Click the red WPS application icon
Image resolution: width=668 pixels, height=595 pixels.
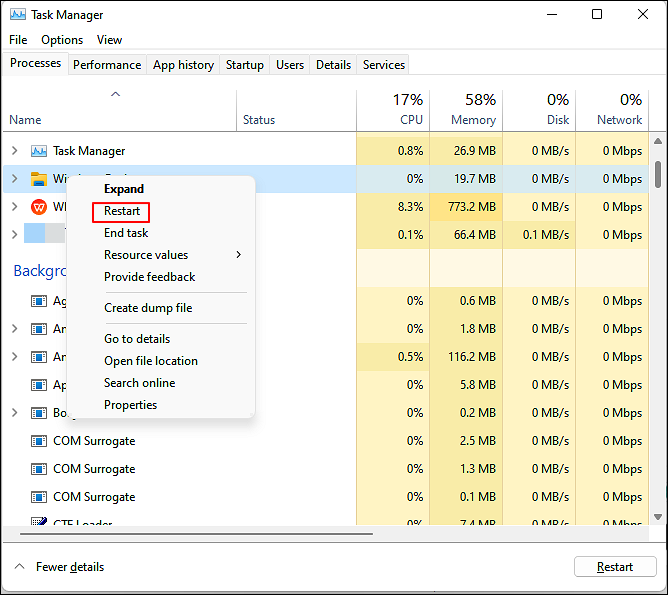[x=39, y=207]
